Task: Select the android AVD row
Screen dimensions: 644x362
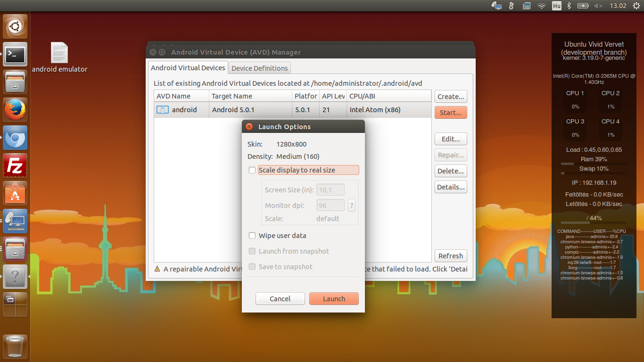Action: (292, 110)
